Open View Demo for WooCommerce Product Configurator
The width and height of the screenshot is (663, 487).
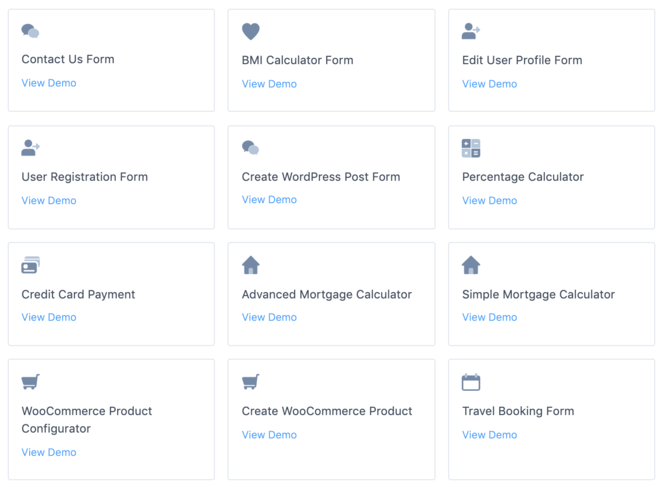[49, 452]
